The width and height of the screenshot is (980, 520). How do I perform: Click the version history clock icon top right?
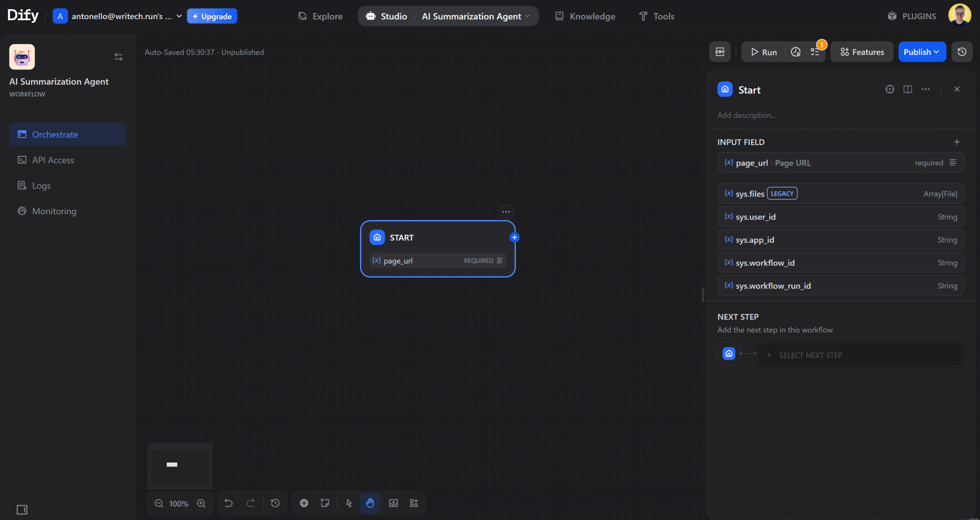pos(962,52)
